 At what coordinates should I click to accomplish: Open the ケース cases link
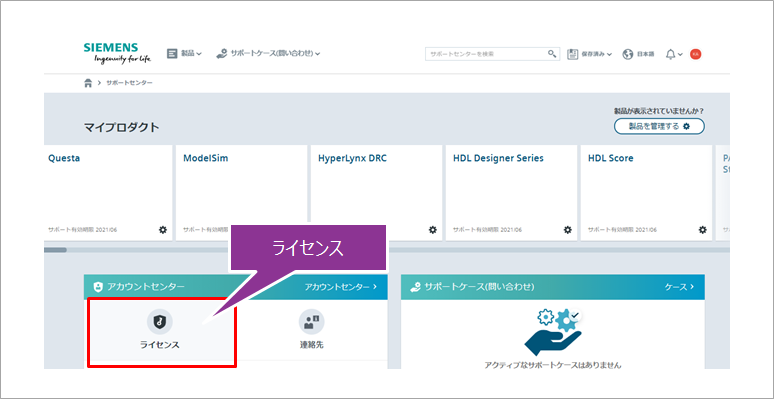pos(679,287)
